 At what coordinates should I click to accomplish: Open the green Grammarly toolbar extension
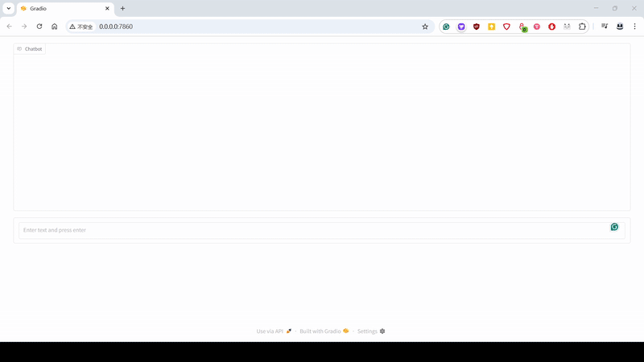coord(446,27)
